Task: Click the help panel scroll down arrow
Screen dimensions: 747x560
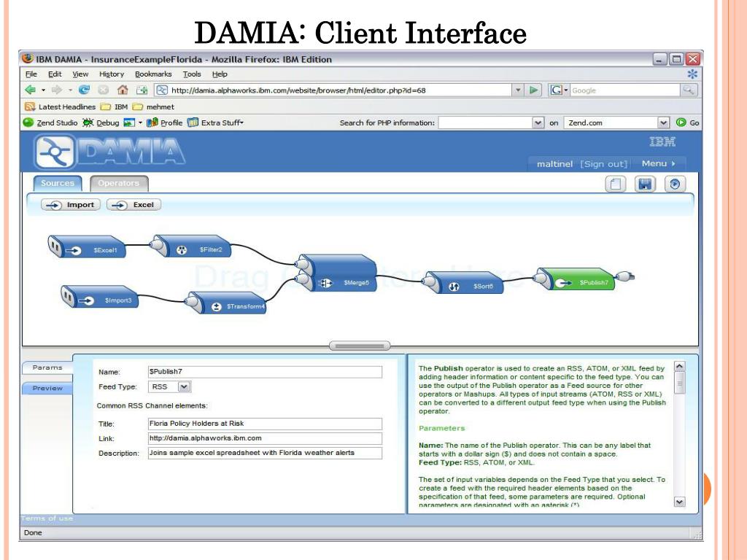Action: (680, 502)
